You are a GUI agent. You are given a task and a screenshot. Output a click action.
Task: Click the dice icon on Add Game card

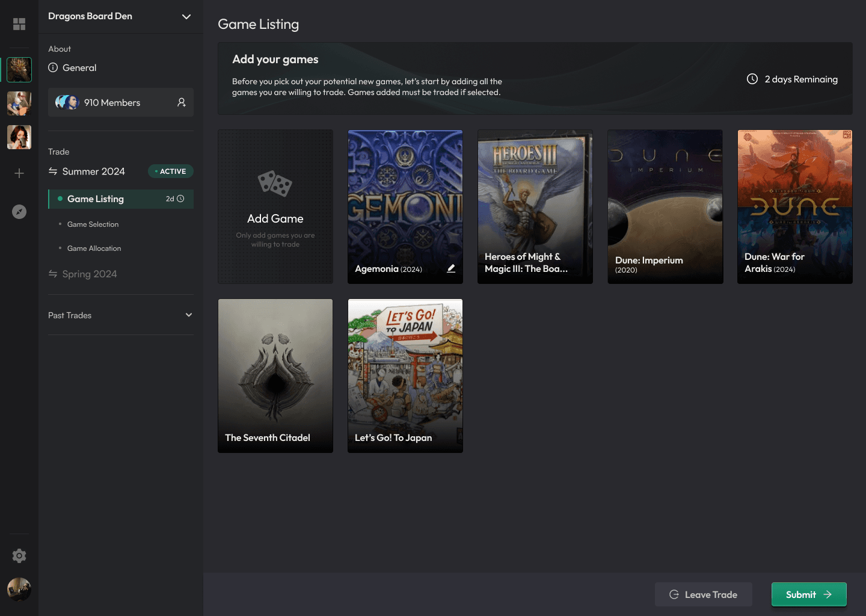click(x=275, y=183)
